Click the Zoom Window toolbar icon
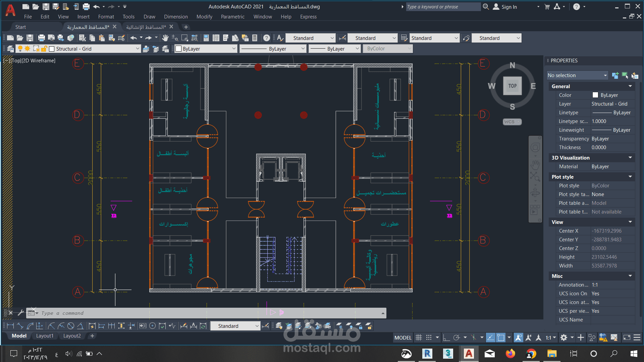Viewport: 644px width, 362px height. (x=184, y=38)
